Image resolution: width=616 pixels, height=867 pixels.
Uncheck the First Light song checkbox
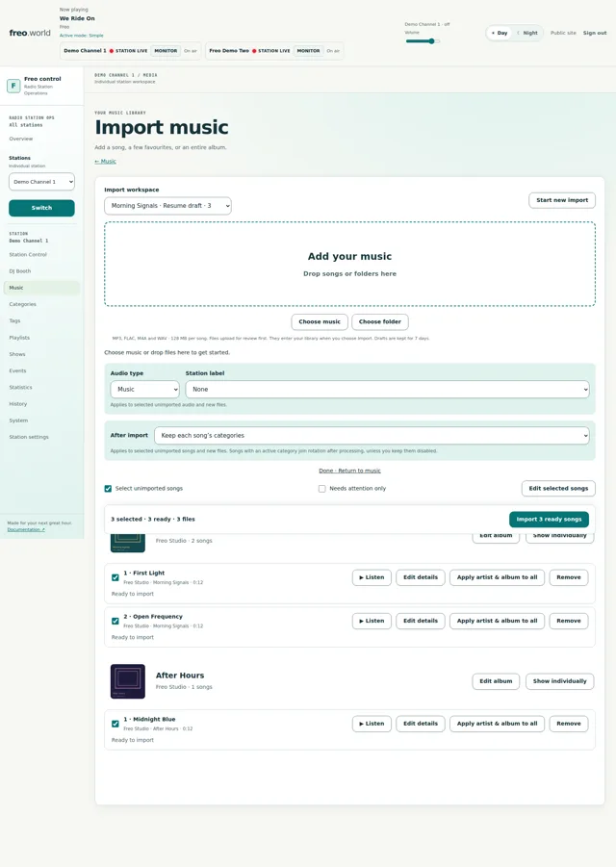pos(115,577)
